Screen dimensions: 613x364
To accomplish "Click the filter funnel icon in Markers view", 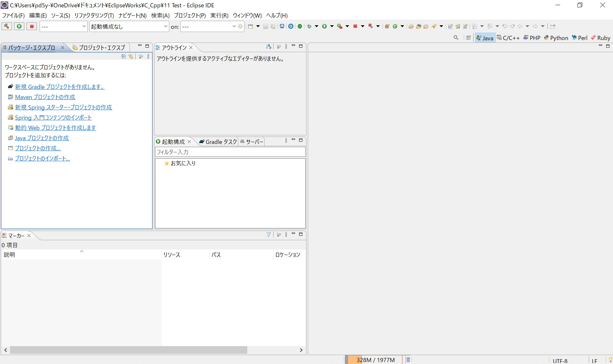I will pyautogui.click(x=268, y=234).
